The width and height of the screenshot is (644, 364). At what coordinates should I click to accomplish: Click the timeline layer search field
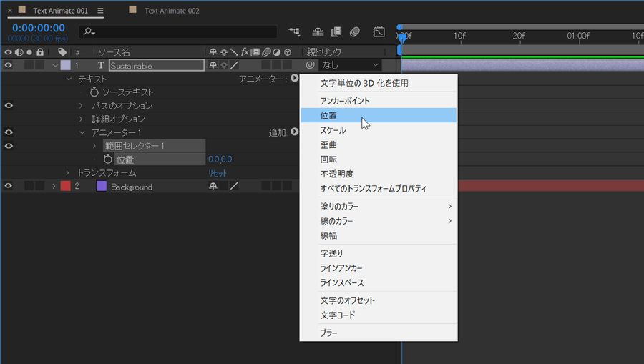pos(179,32)
